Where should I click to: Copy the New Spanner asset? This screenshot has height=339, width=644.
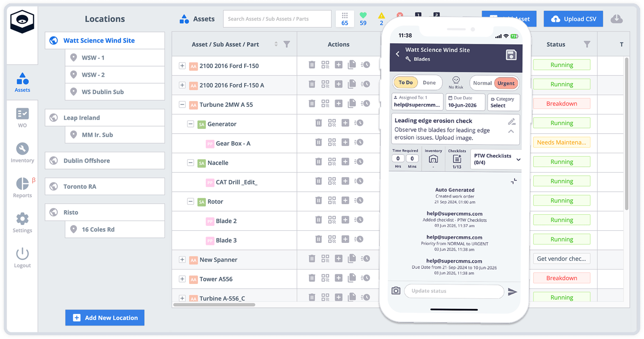(352, 259)
